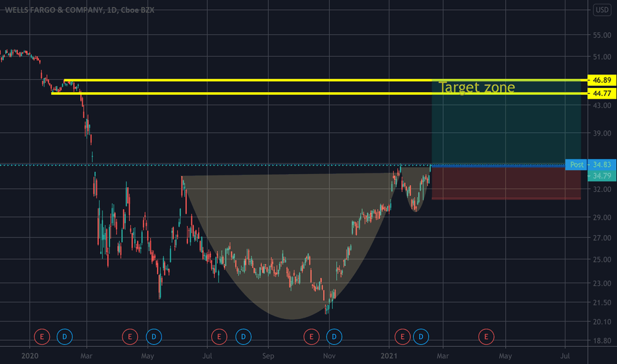
Task: Click the 39.00 price axis label
Action: (602, 134)
